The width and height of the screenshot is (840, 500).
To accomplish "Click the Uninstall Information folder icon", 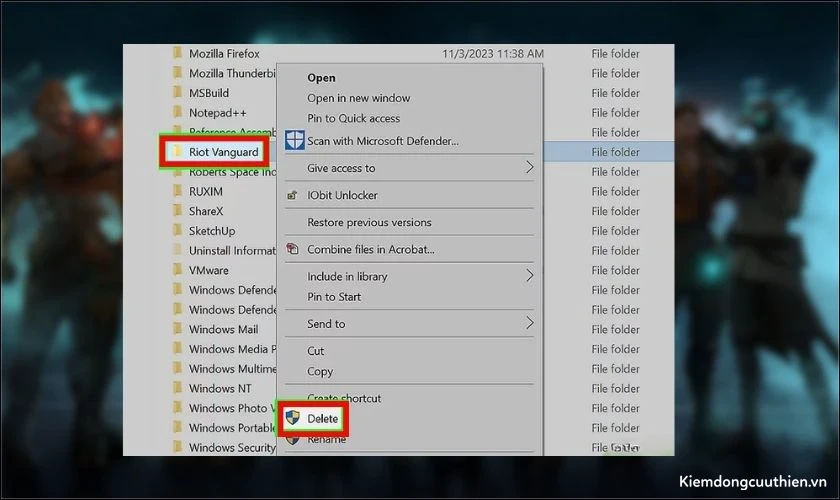I will tap(177, 250).
